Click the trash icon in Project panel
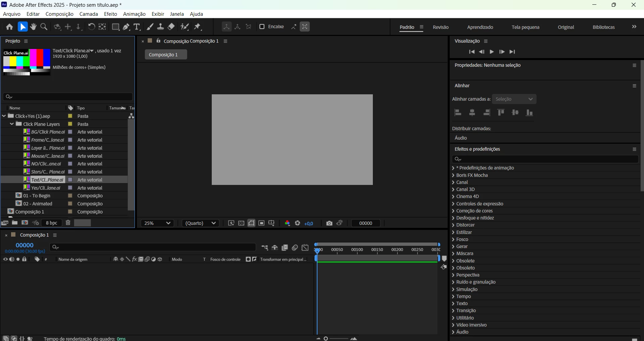 [68, 223]
